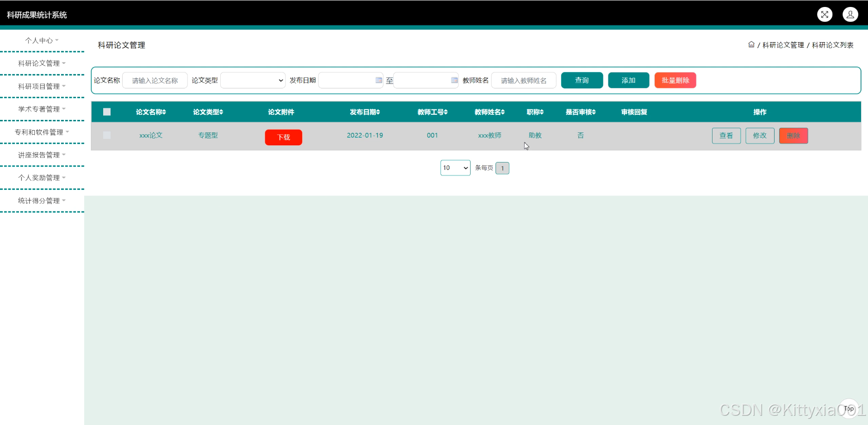Click the fullscreen toggle icon in header
The height and width of the screenshot is (425, 868).
pos(825,14)
